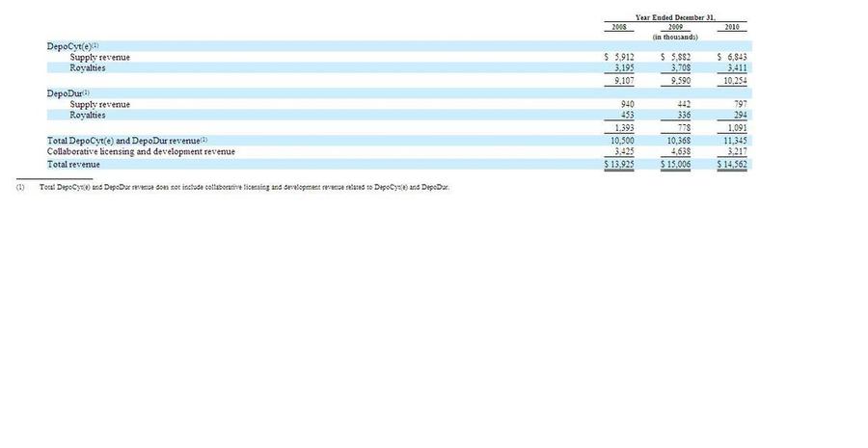Click the DepoCyt(e) section heading
The height and width of the screenshot is (448, 868).
[x=72, y=46]
